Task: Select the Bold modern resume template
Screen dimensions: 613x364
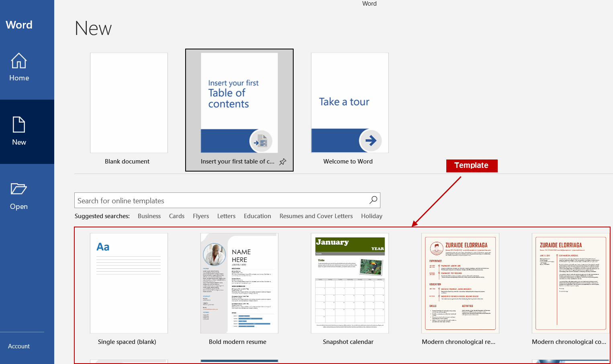Action: point(239,283)
